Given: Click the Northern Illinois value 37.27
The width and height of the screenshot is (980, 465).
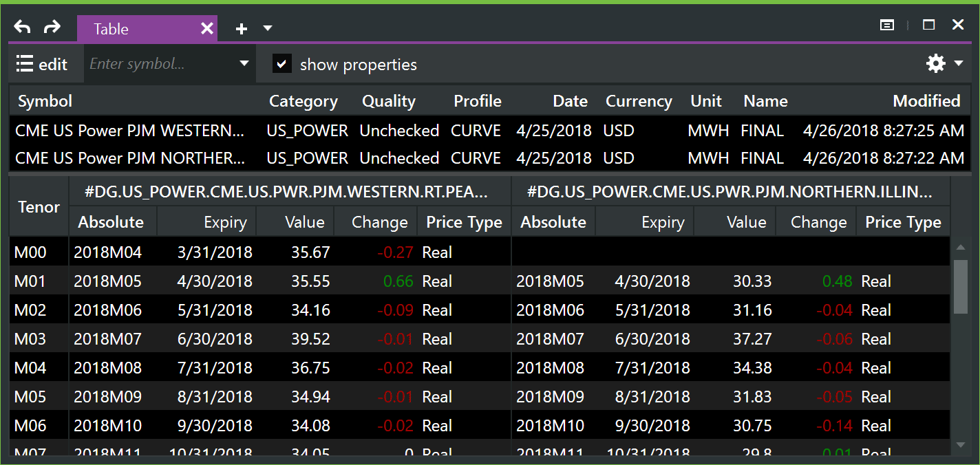Looking at the screenshot, I should pyautogui.click(x=752, y=339).
